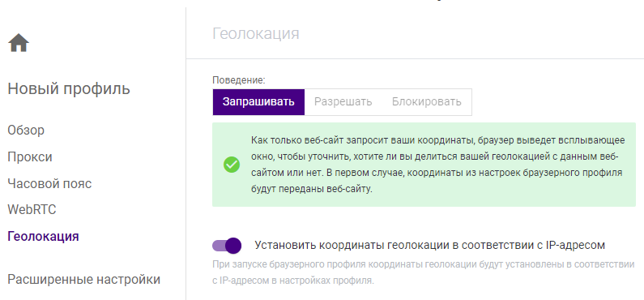This screenshot has height=300, width=644.
Task: Expand Расширенные настройки in the sidebar
Action: click(x=83, y=280)
